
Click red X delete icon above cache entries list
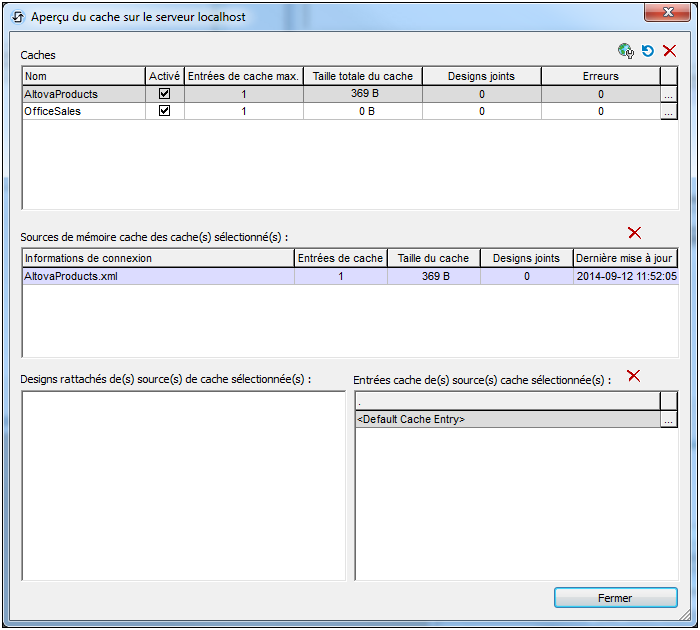pyautogui.click(x=633, y=376)
